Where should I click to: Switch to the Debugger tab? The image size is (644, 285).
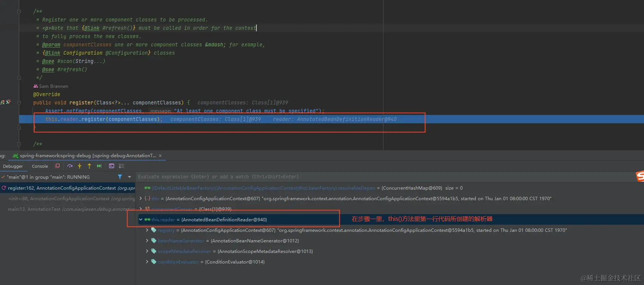[x=13, y=166]
